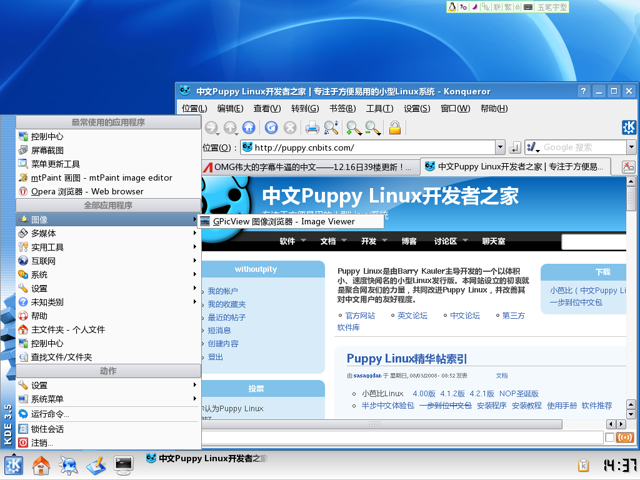Click the Reload page toolbar icon
The height and width of the screenshot is (480, 640).
[271, 128]
